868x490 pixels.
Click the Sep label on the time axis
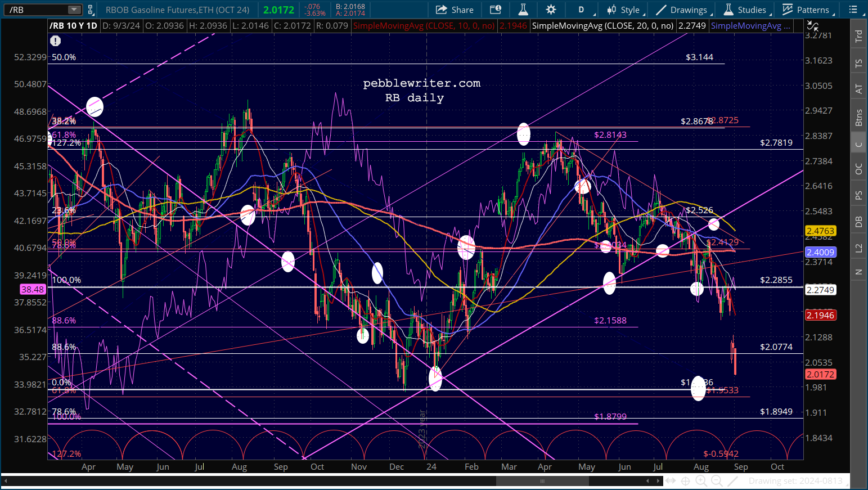coord(741,466)
